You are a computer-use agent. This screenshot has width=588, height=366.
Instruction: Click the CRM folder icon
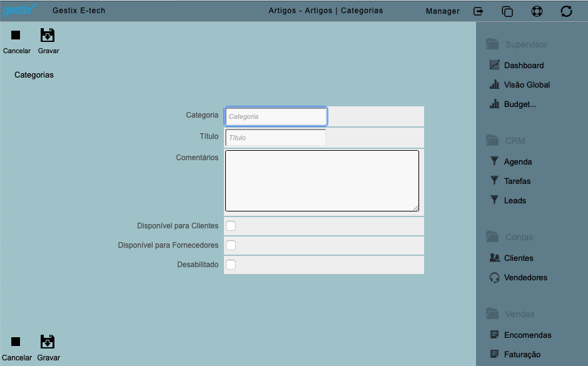click(492, 140)
